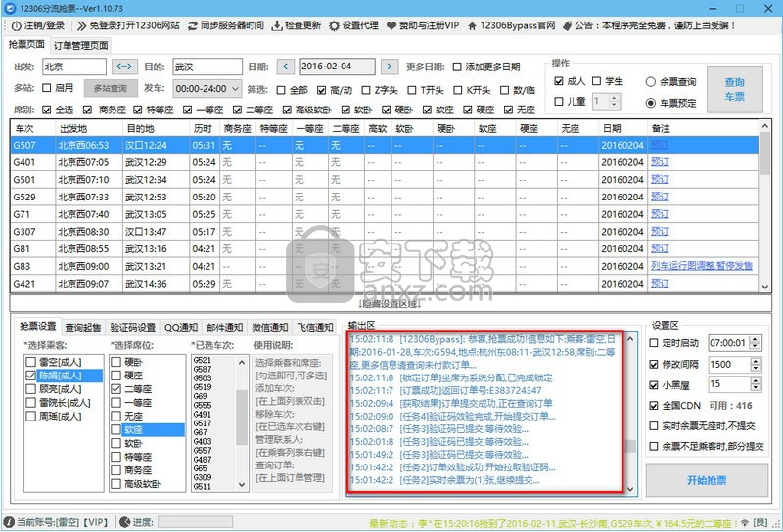
Task: Click 查询车票 button
Action: pyautogui.click(x=735, y=89)
